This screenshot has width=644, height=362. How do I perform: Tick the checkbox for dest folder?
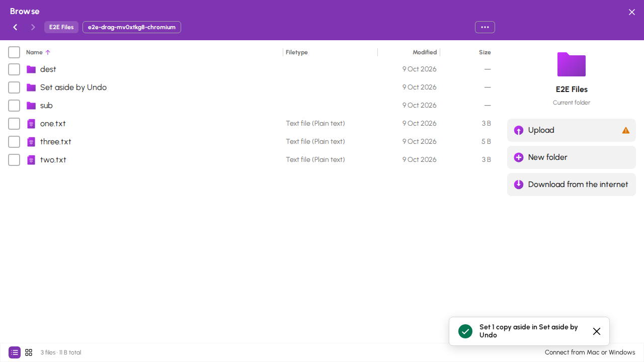click(14, 69)
